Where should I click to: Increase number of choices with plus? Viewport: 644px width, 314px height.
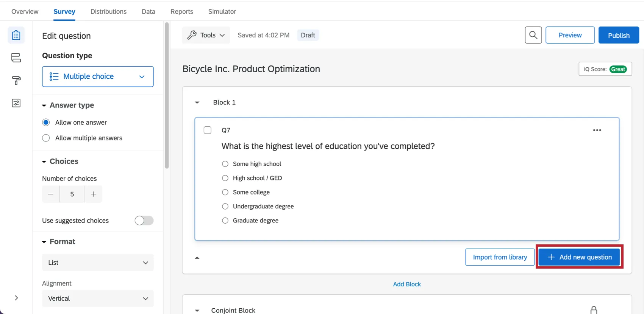tap(94, 194)
